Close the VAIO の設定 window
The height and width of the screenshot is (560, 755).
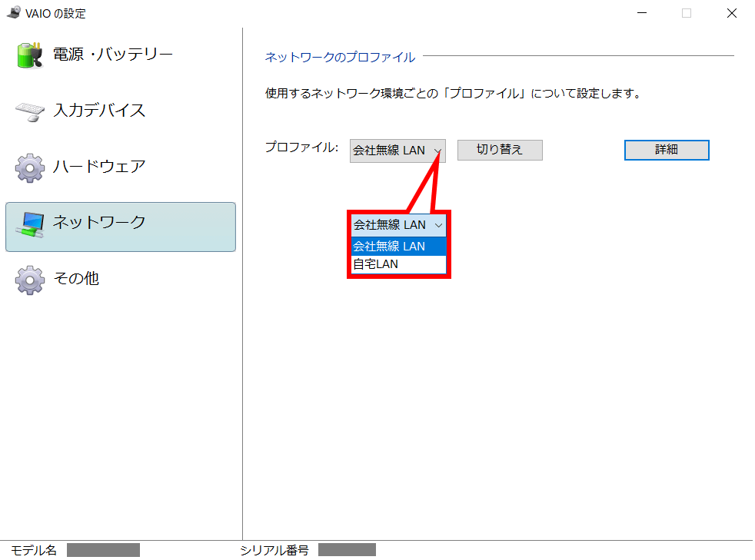[732, 13]
